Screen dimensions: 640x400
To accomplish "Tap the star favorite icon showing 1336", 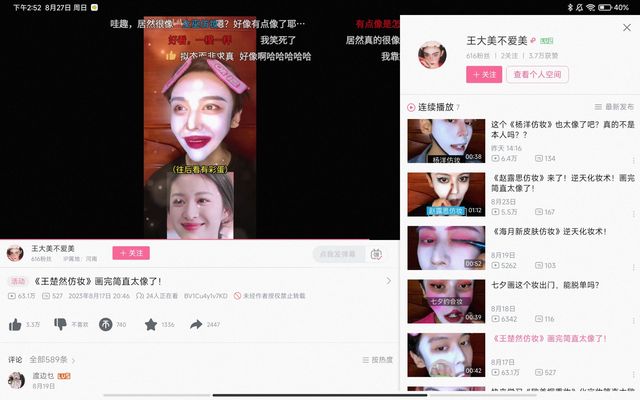I will click(x=151, y=324).
